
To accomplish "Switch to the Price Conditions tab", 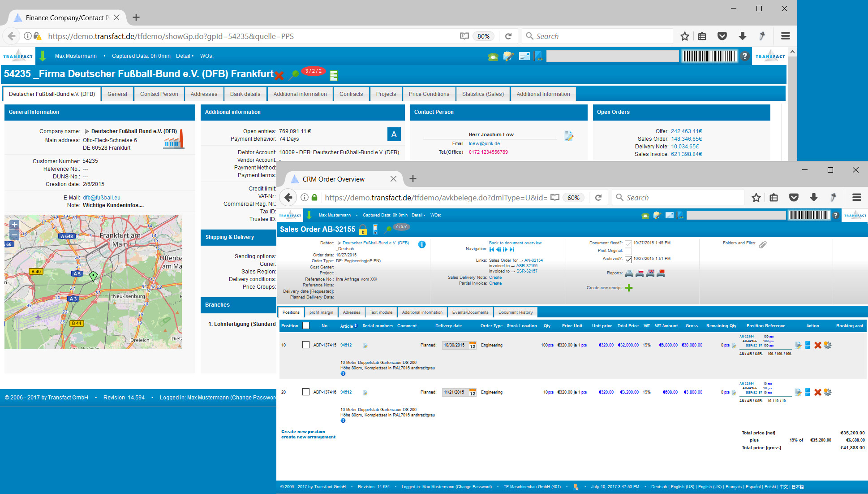I will [x=429, y=94].
